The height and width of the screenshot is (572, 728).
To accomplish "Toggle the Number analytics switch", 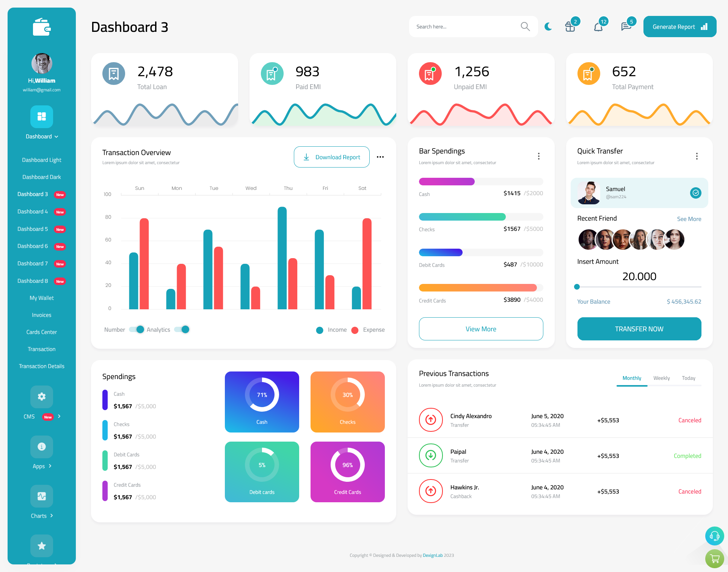I will (x=135, y=329).
